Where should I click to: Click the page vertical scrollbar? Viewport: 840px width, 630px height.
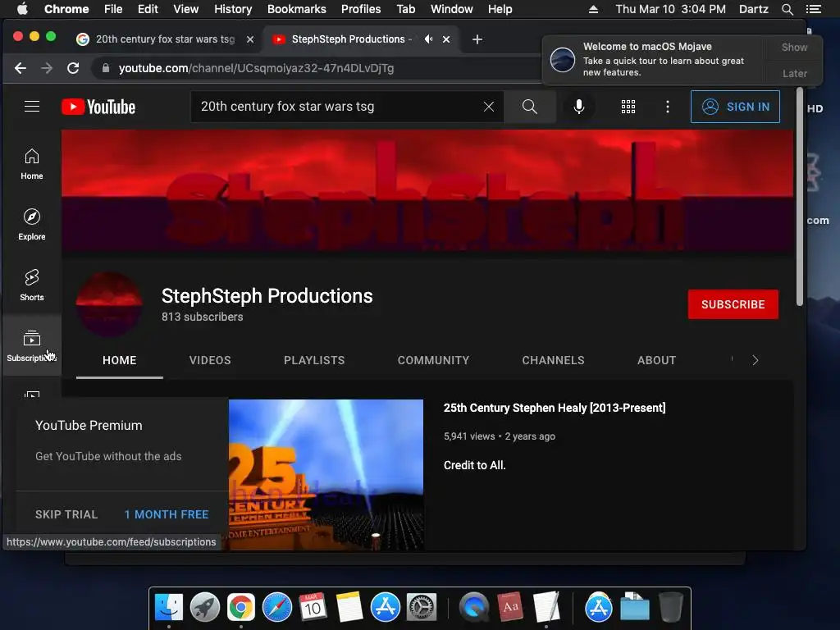point(799,197)
